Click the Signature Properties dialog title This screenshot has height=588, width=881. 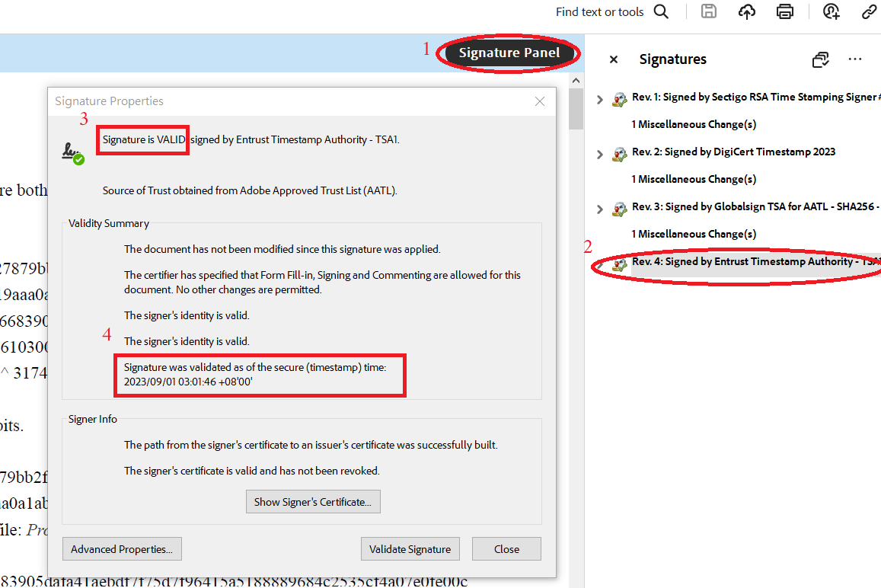click(x=109, y=101)
